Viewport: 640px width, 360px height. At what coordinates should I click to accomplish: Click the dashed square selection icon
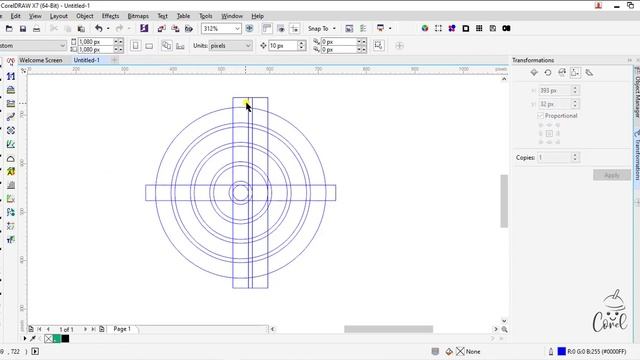coord(438,28)
